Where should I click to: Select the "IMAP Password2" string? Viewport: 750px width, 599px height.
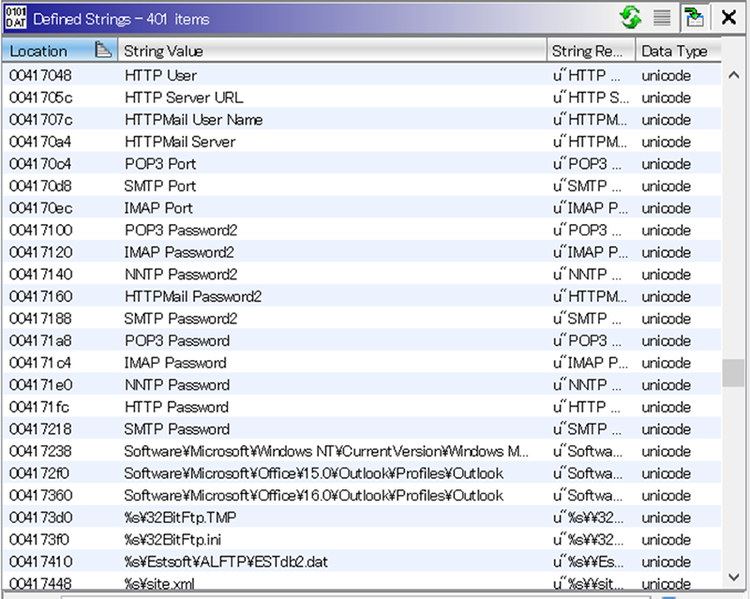tap(179, 252)
